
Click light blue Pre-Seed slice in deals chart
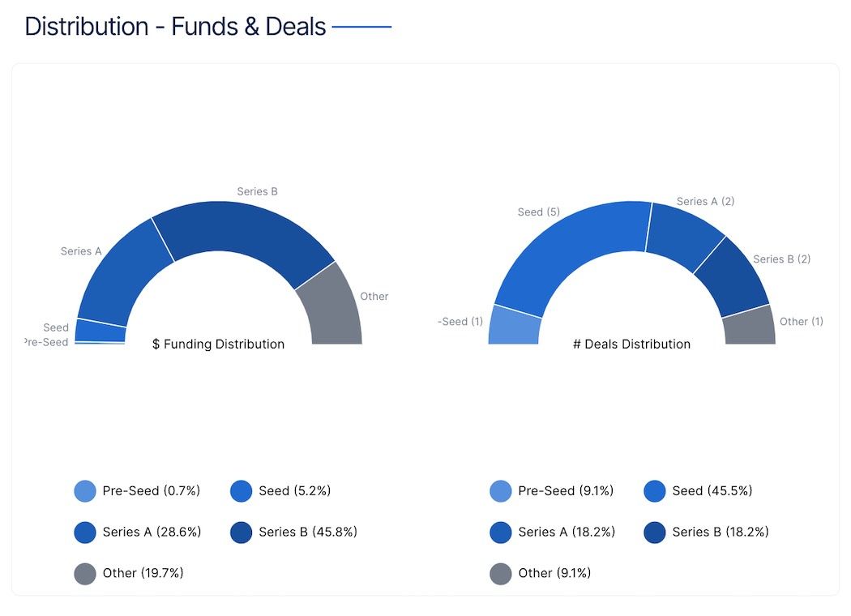(515, 326)
